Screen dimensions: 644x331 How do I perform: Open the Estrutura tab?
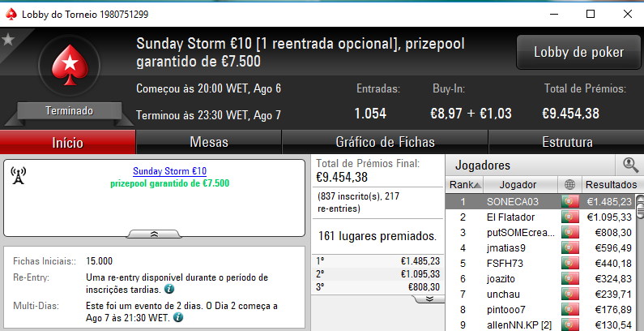[x=567, y=142]
